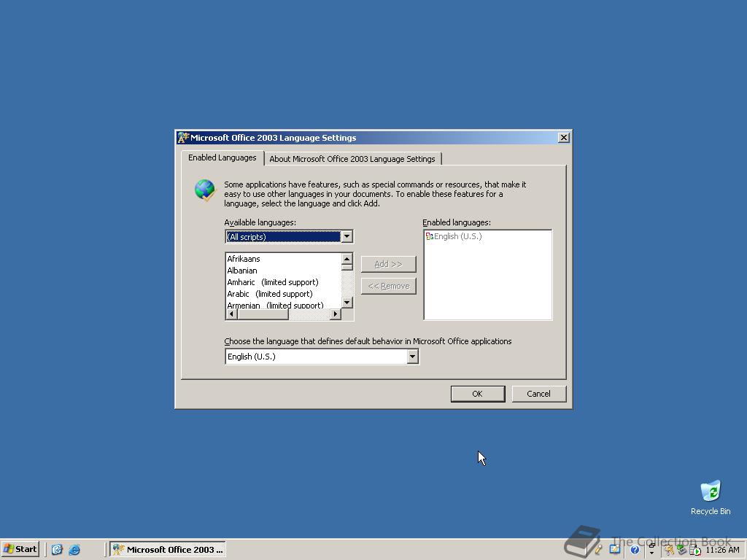Click language list scroll down arrow
Viewport: 747px width, 560px height.
coord(347,303)
